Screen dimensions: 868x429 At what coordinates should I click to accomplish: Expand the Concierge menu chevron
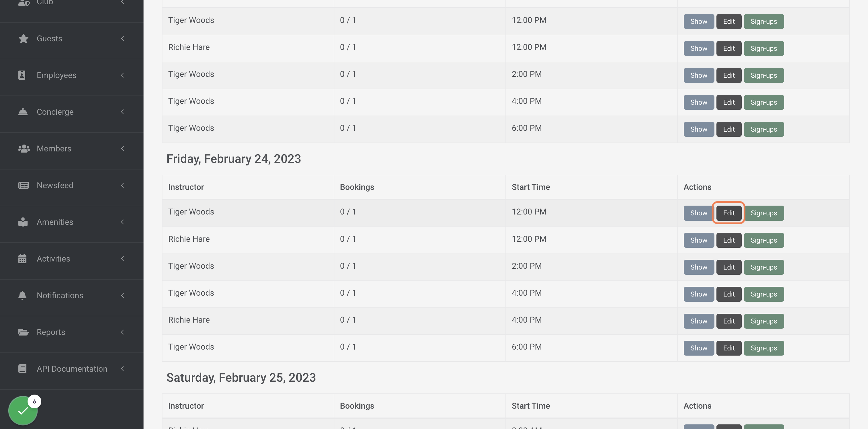[122, 112]
